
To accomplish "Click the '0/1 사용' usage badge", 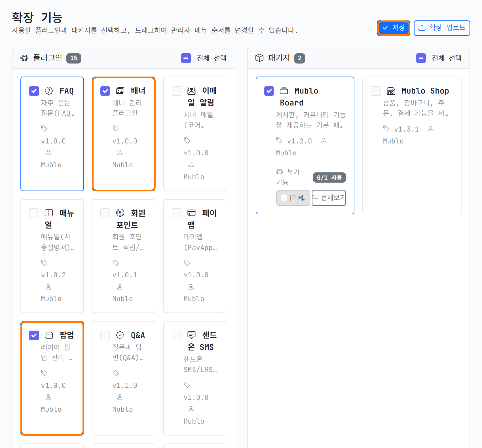I will click(329, 177).
